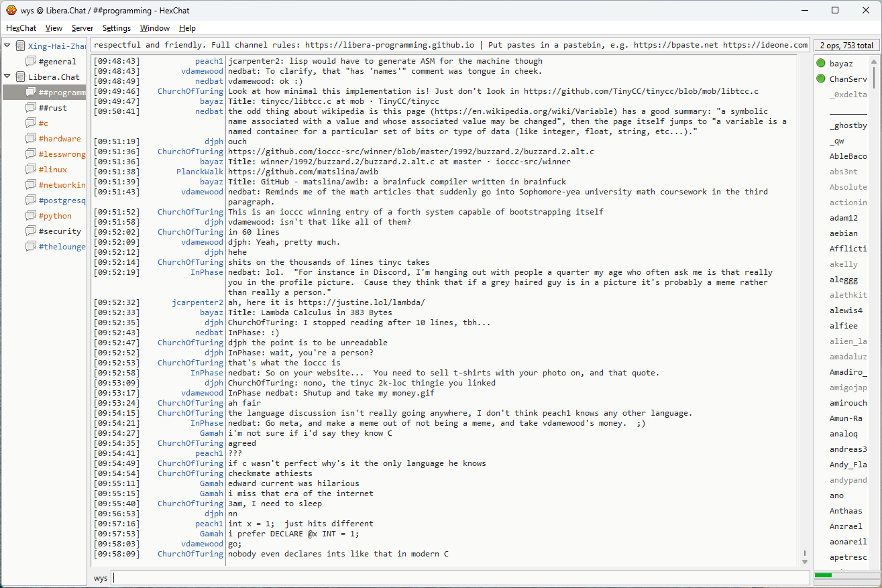Open the Window menu

(x=154, y=28)
